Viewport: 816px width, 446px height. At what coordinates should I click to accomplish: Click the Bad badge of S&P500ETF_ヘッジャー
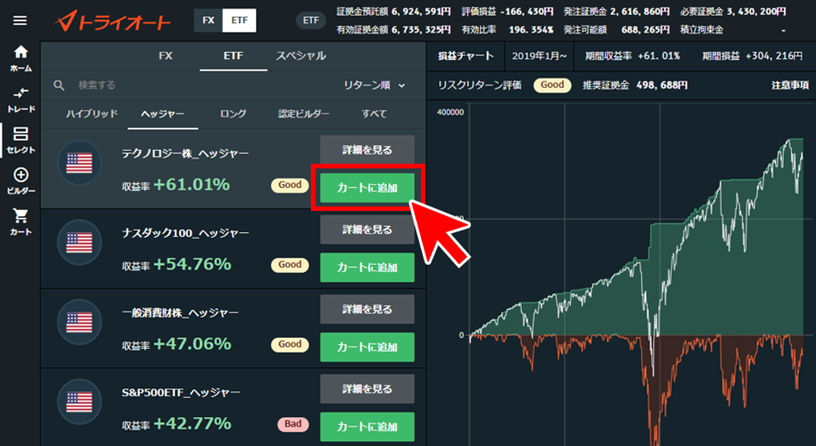(x=292, y=424)
